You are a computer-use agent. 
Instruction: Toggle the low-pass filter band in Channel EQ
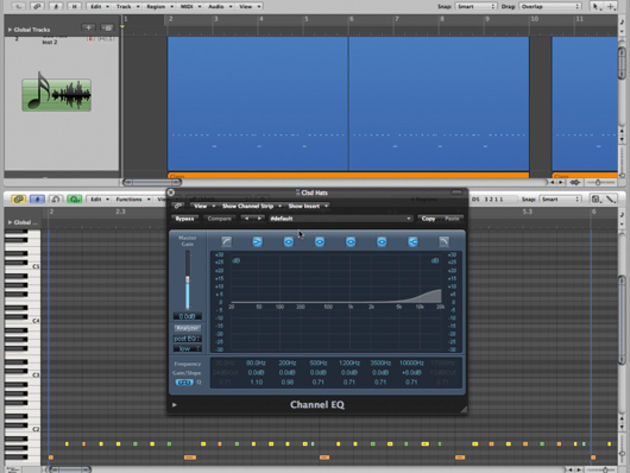pyautogui.click(x=444, y=242)
